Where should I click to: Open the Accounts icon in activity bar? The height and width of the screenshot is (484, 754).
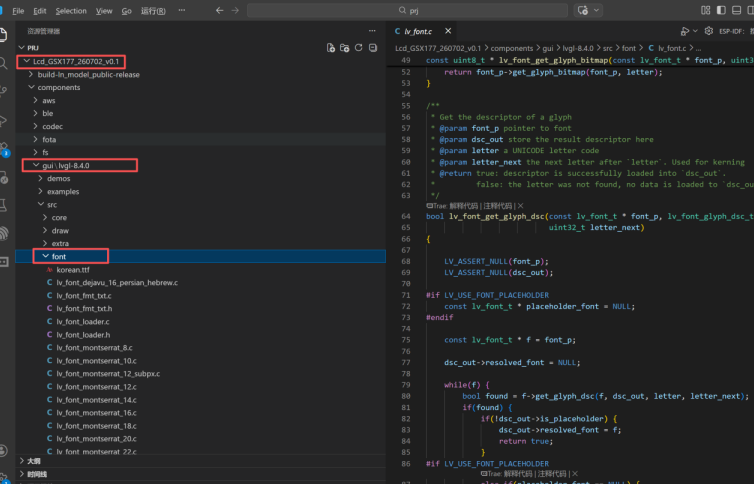pyautogui.click(x=3, y=450)
